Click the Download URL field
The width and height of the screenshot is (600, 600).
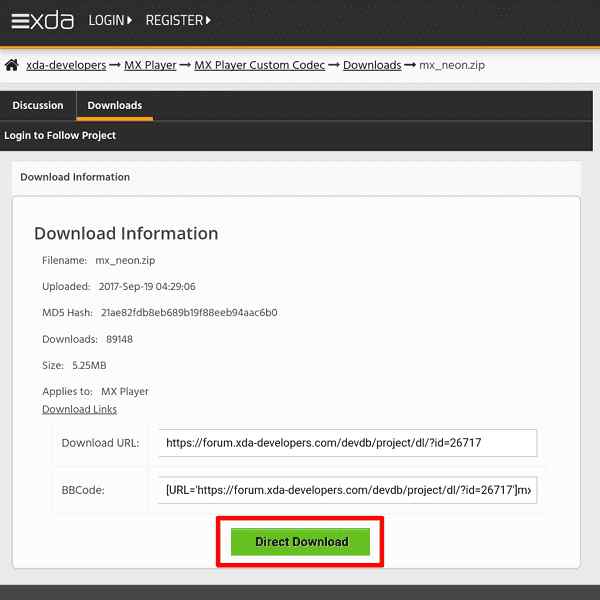point(347,443)
